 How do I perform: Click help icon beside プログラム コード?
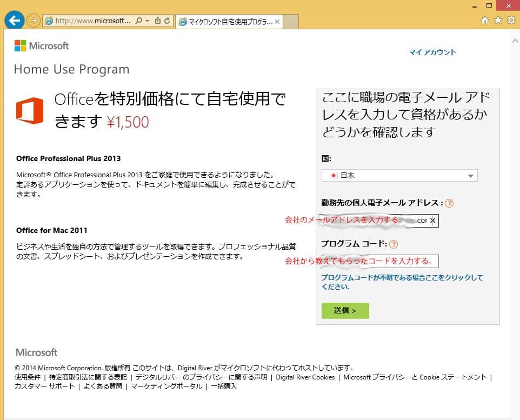(394, 244)
